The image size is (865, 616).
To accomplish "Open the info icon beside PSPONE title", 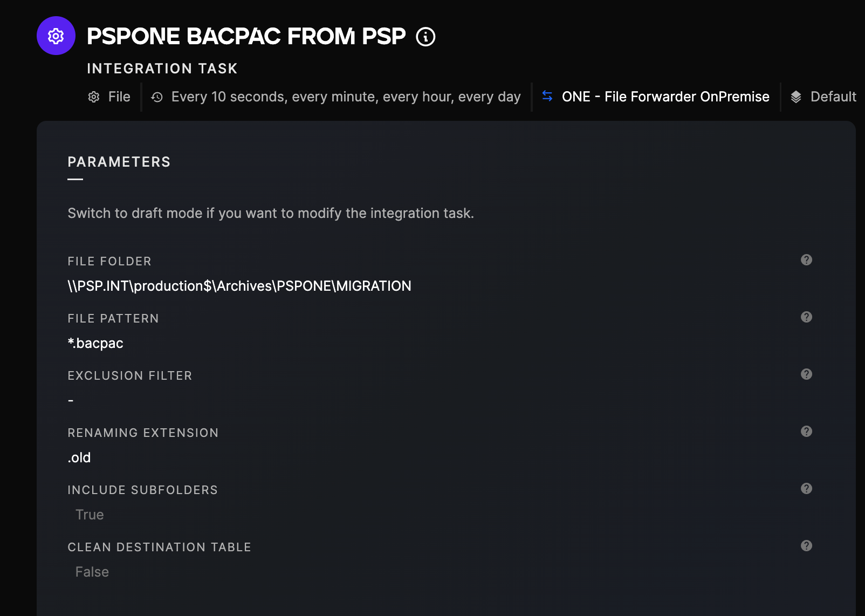I will pyautogui.click(x=425, y=37).
